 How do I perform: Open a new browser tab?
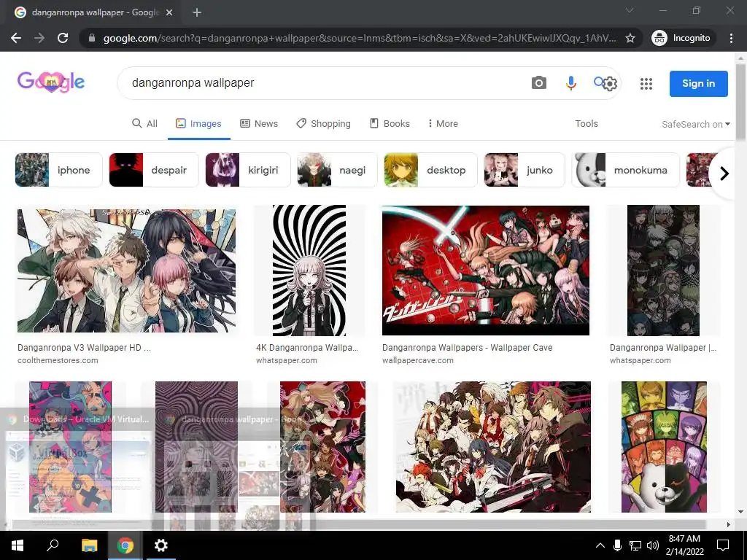(197, 12)
